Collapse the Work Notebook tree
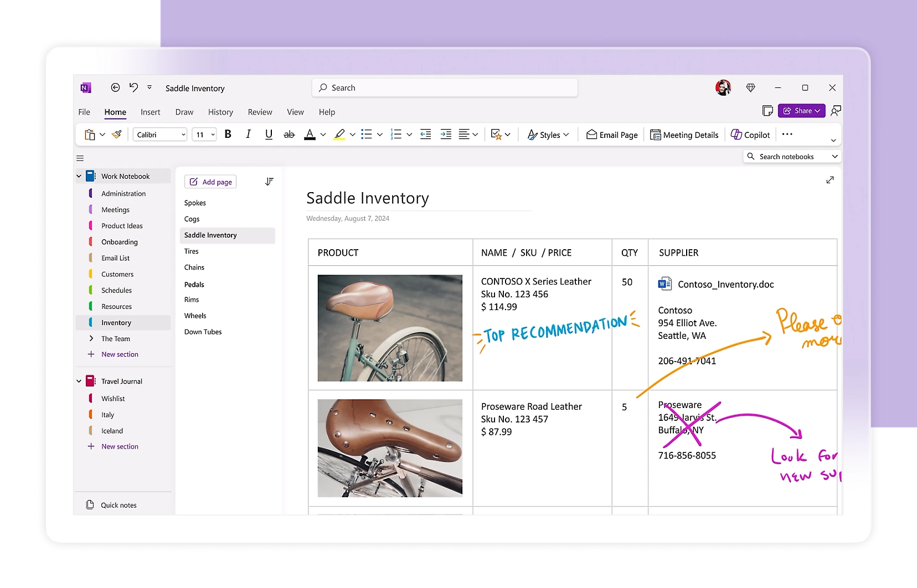 pos(79,176)
